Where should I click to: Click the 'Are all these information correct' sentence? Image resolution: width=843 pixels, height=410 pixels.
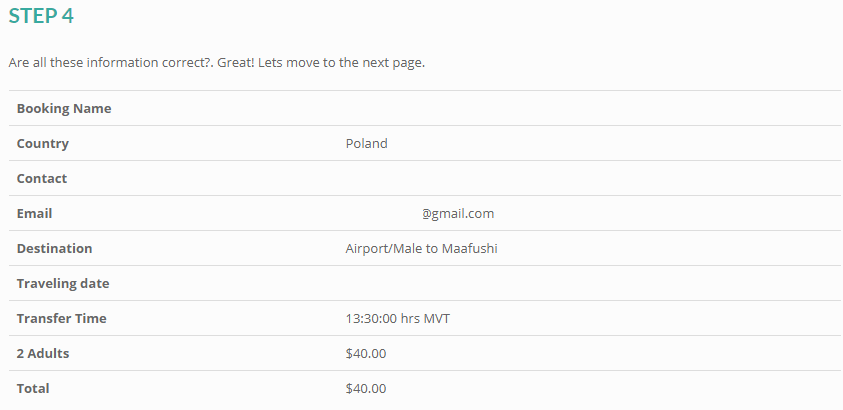click(217, 62)
